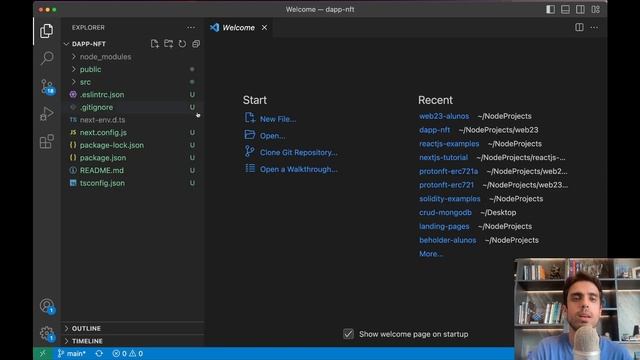The image size is (640, 360).
Task: Toggle primary side bar layout icon
Action: [550, 9]
